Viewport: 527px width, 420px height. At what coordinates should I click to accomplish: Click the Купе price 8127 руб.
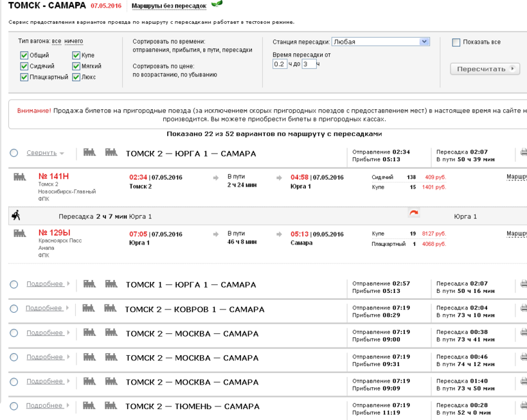(434, 234)
